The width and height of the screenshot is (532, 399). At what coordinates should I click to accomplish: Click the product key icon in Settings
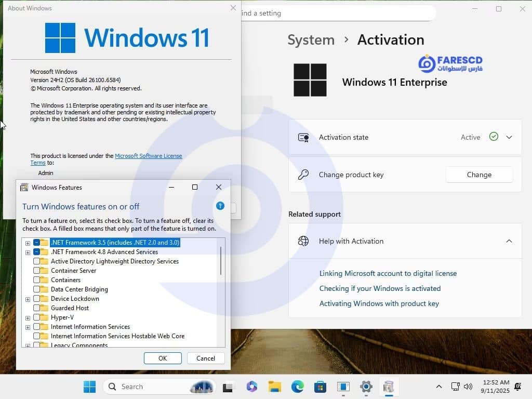coord(303,175)
